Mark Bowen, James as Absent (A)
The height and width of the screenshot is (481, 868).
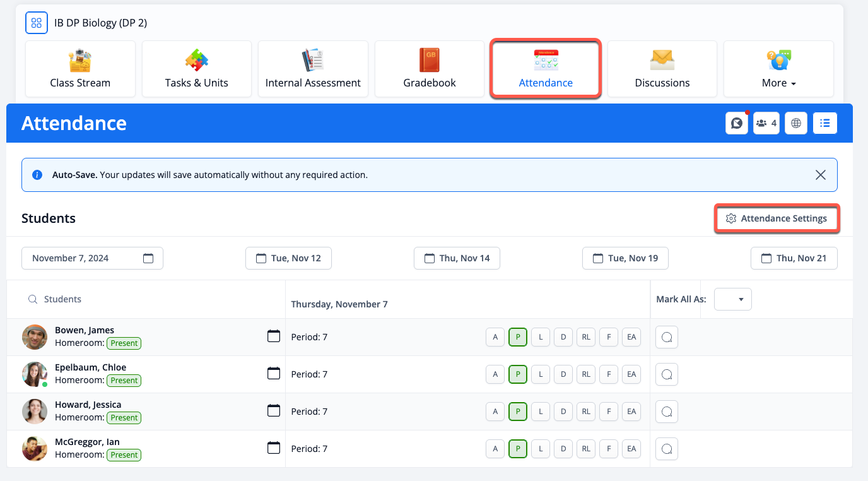495,337
